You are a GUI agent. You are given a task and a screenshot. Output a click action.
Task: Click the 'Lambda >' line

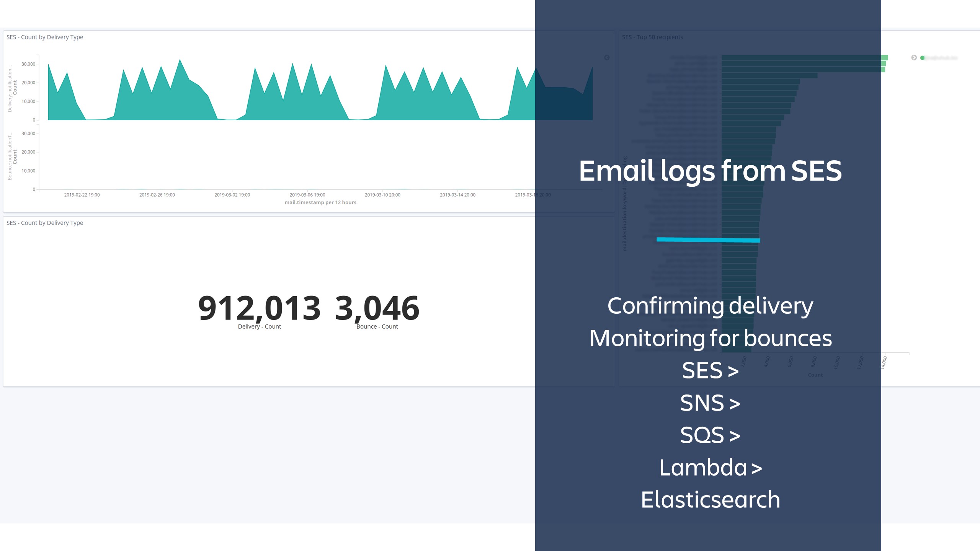coord(710,468)
